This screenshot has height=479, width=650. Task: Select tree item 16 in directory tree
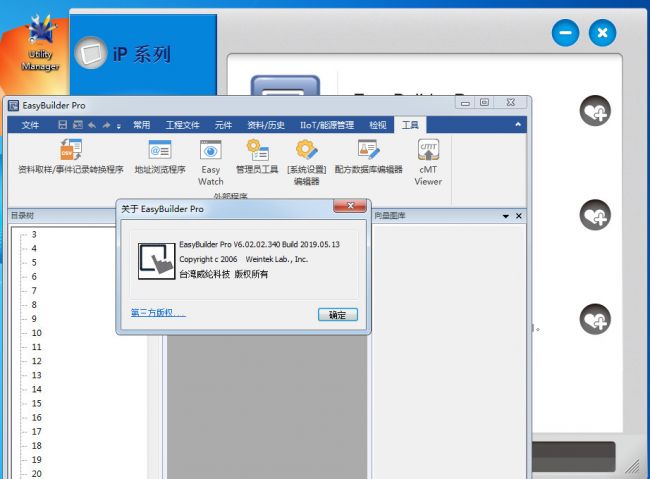[x=36, y=418]
